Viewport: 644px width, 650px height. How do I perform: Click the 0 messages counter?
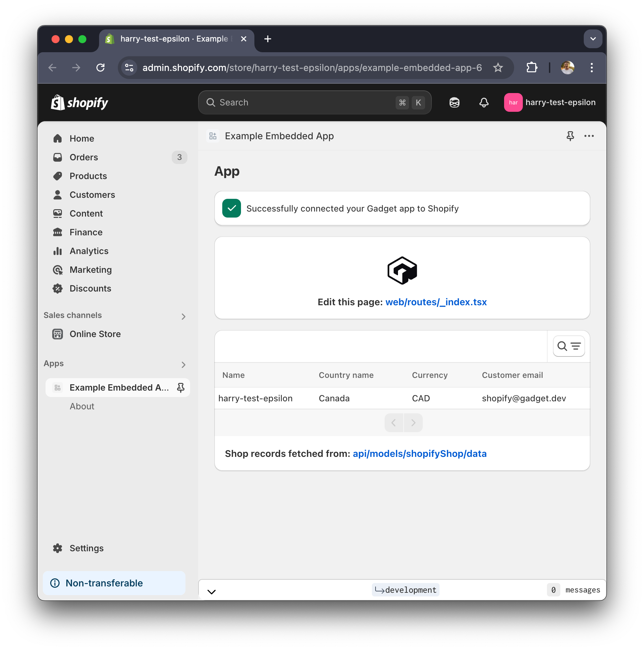pyautogui.click(x=574, y=590)
